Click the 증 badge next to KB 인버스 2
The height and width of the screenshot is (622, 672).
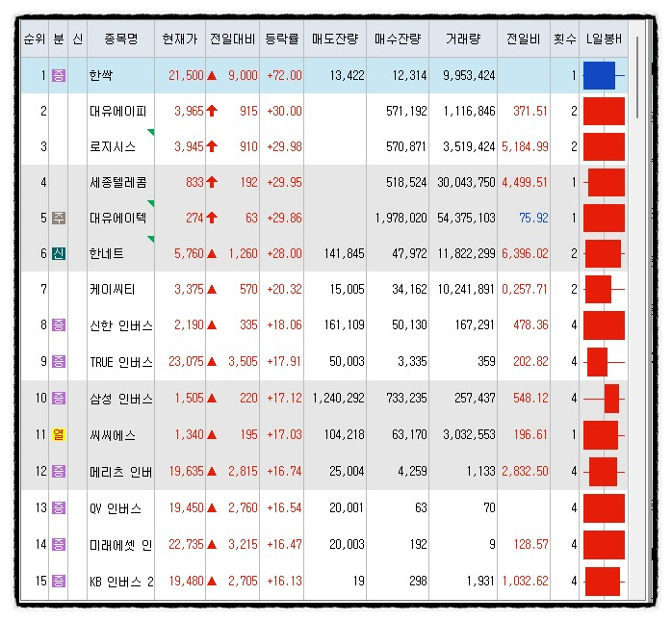[x=59, y=582]
